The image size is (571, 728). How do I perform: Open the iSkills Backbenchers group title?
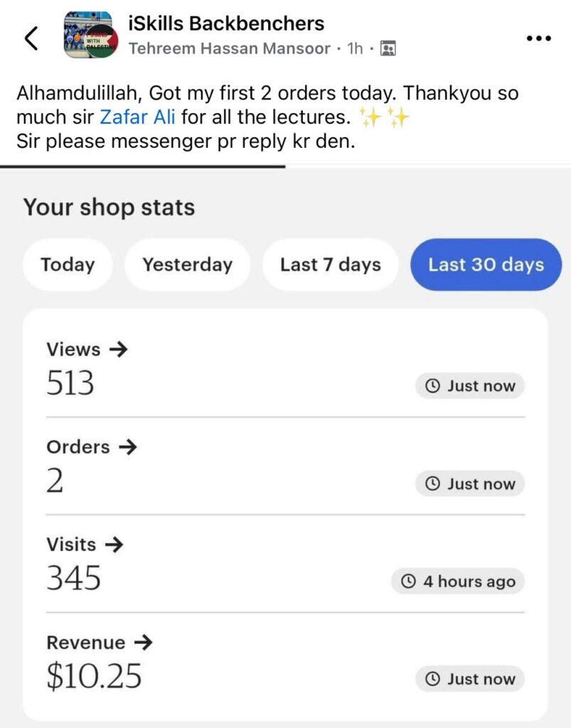pyautogui.click(x=226, y=23)
